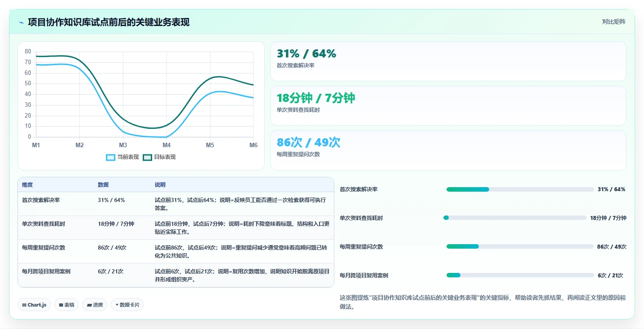
Task: Select the 首次搜索解决率 table row label
Action: 41,200
